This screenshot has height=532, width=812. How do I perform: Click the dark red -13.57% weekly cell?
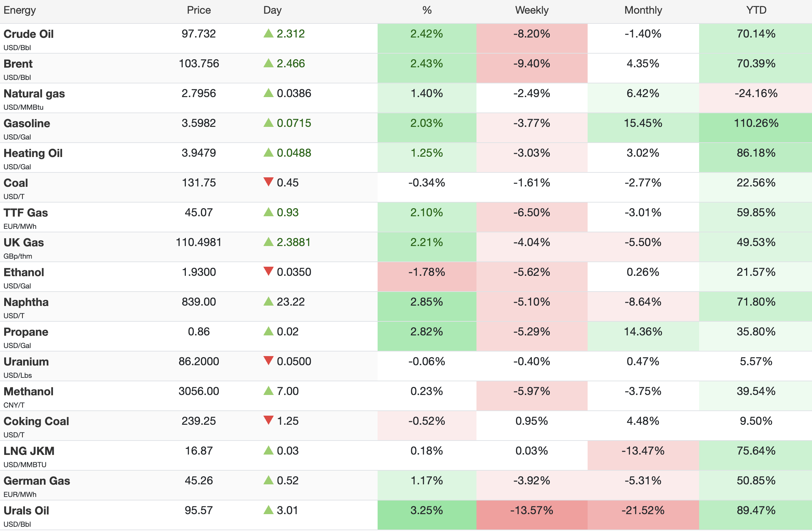click(532, 515)
